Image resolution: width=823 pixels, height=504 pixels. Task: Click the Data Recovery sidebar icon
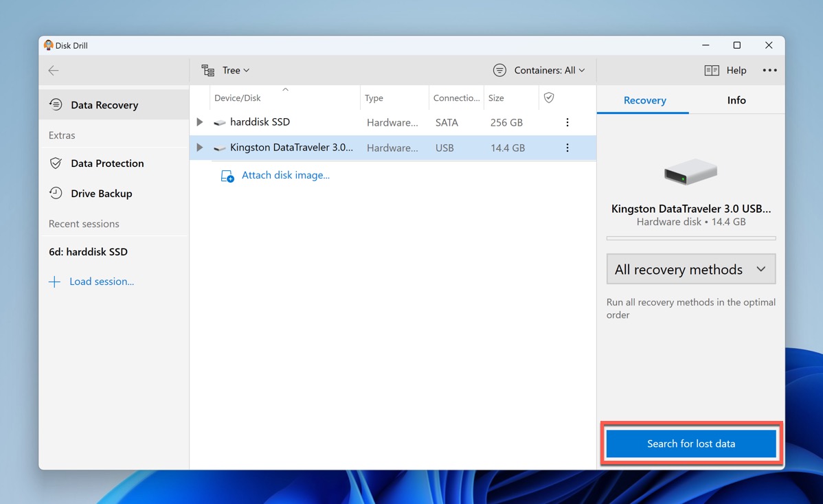[x=56, y=104]
